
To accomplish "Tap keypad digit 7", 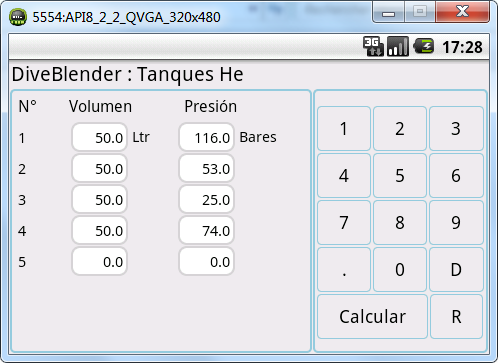I will (344, 223).
